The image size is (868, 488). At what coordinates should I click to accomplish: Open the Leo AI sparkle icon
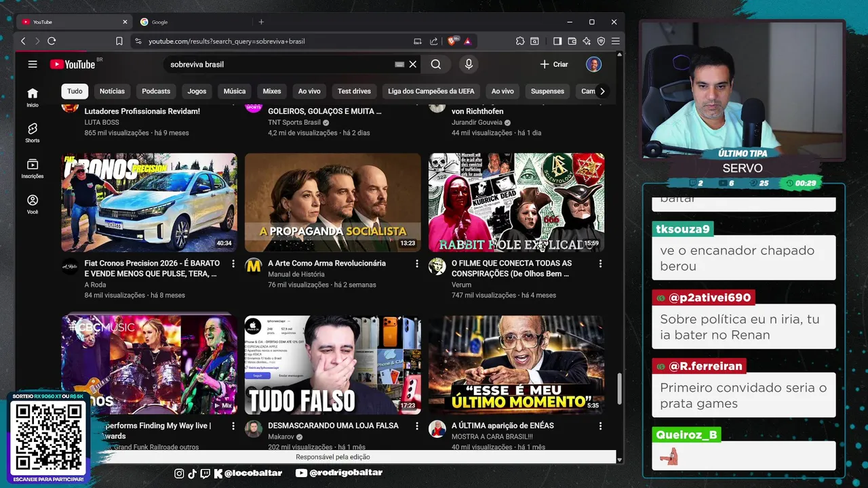point(587,41)
